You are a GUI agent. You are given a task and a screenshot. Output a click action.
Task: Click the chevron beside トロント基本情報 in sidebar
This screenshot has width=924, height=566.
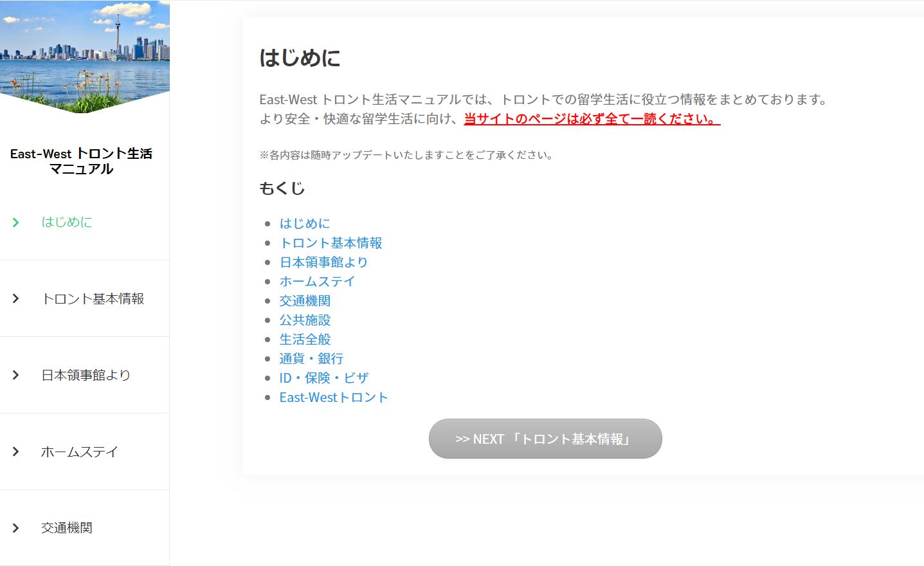tap(16, 299)
